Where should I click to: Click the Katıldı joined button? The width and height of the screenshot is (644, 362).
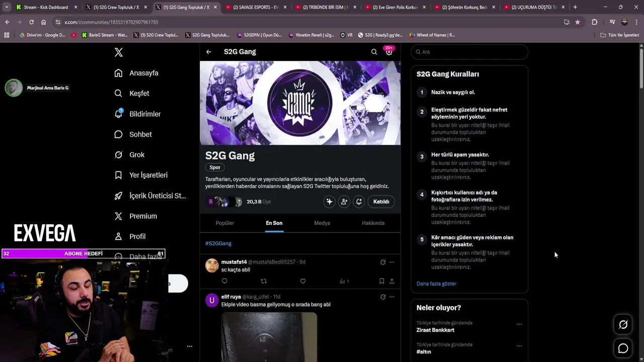pos(381,202)
